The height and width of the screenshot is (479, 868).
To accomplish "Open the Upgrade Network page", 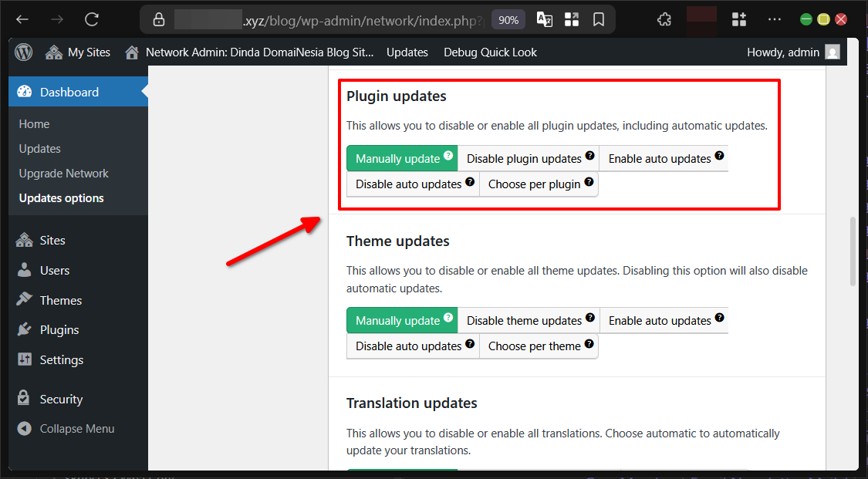I will 62,173.
